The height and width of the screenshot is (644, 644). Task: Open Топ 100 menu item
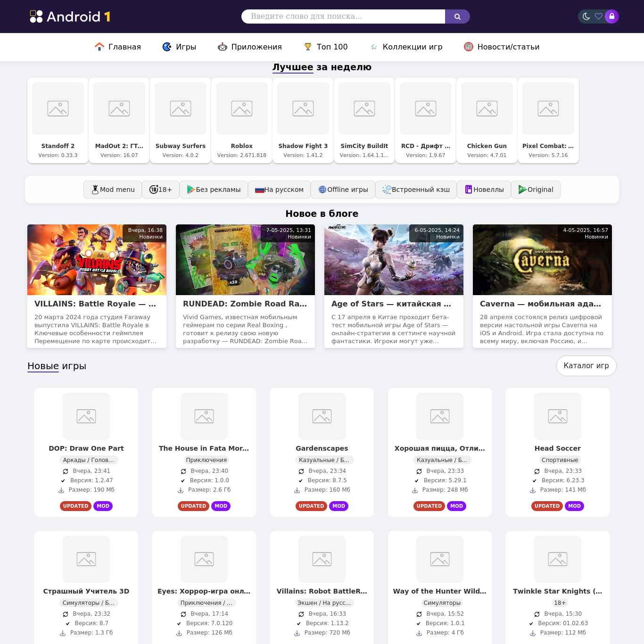click(325, 47)
